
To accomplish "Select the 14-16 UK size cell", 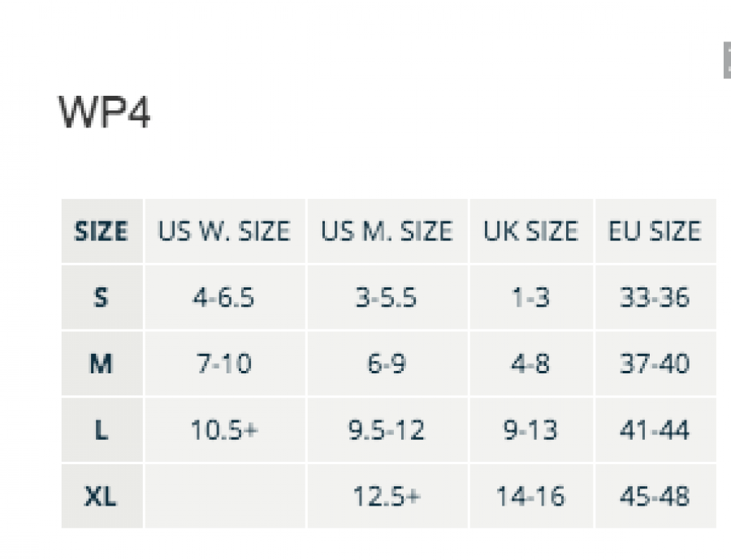I will [530, 496].
